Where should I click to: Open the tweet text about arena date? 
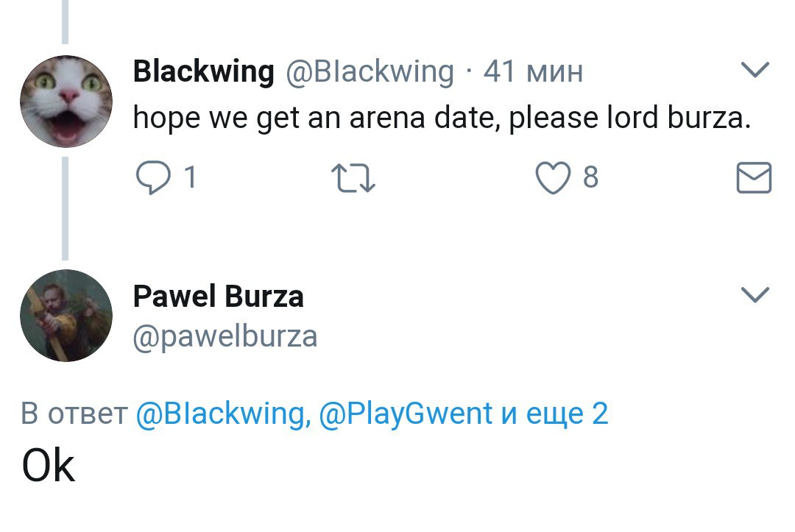pos(442,118)
